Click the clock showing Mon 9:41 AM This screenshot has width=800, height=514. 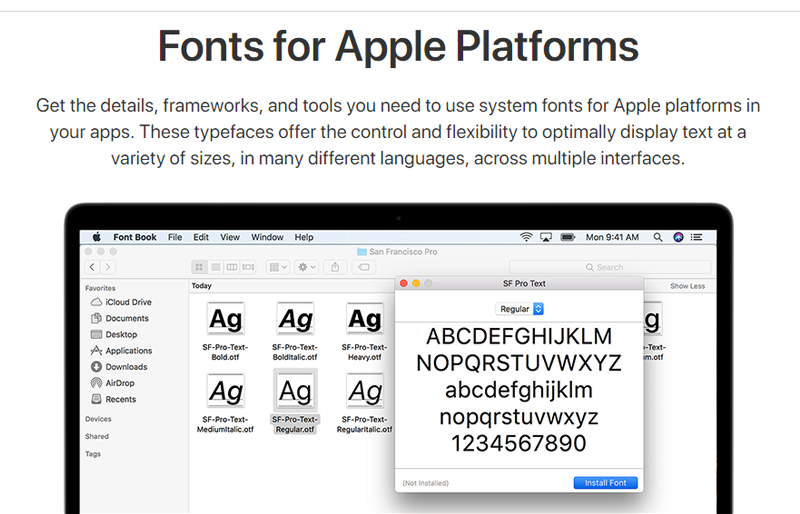pos(612,237)
